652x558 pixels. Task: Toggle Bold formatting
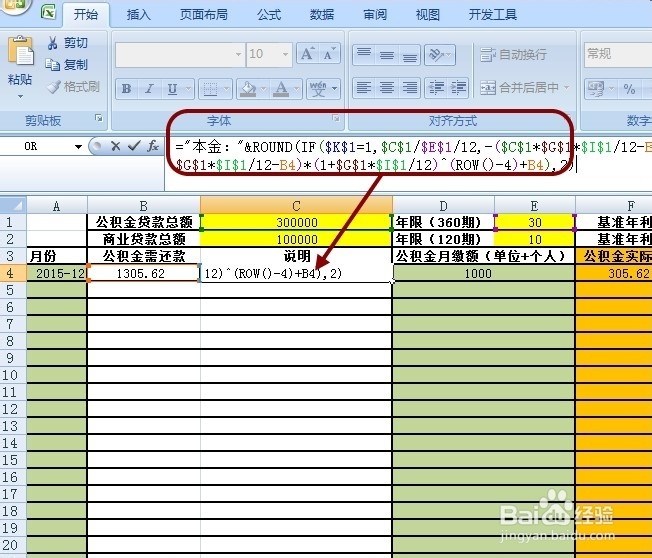pos(126,89)
